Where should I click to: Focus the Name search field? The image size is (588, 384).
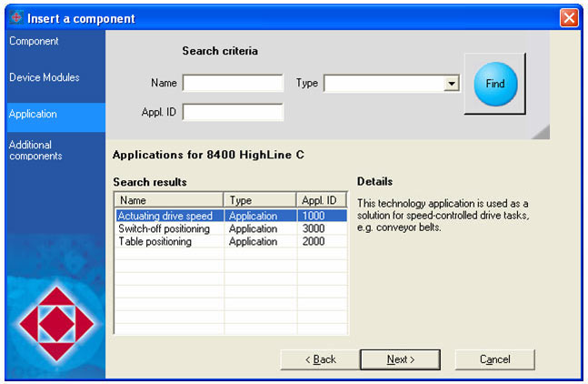(233, 84)
